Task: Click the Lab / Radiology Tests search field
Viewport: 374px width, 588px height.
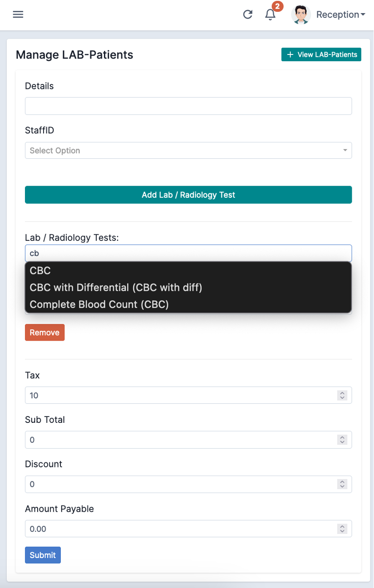Action: click(x=188, y=253)
